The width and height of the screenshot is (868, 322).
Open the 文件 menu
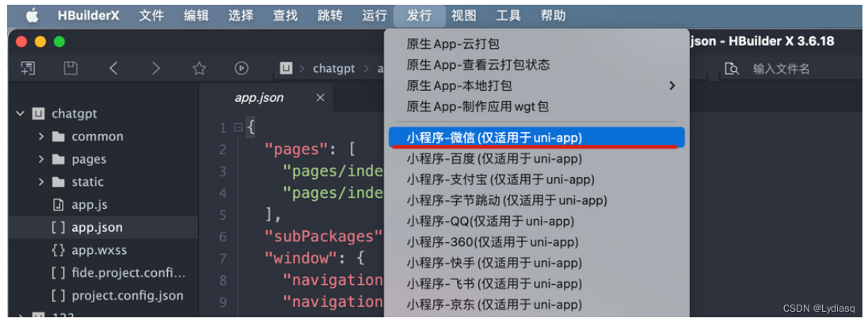[151, 16]
